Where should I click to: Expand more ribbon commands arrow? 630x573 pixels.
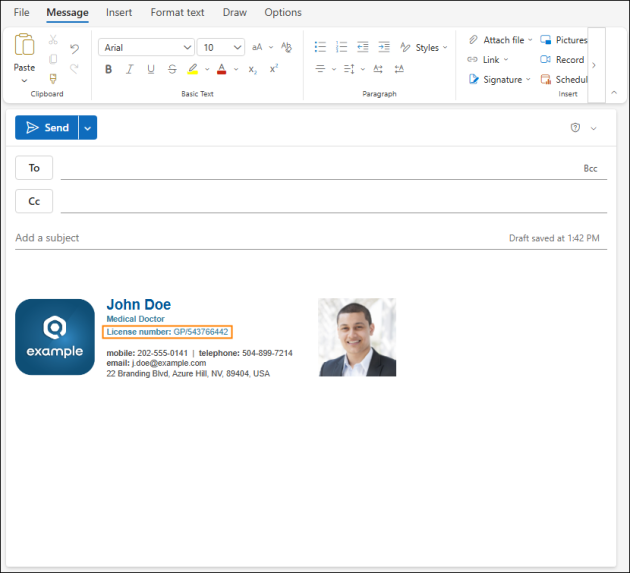(594, 65)
